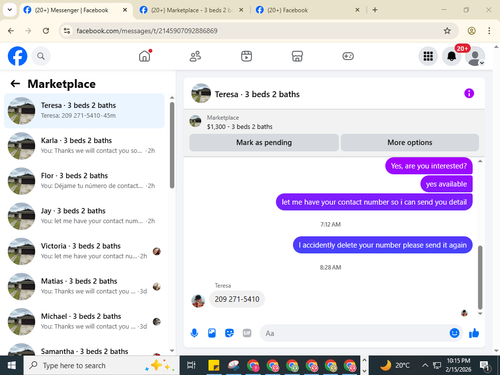This screenshot has height=375, width=500.
Task: Click the chat messages scrollbar thumb
Action: tap(480, 277)
